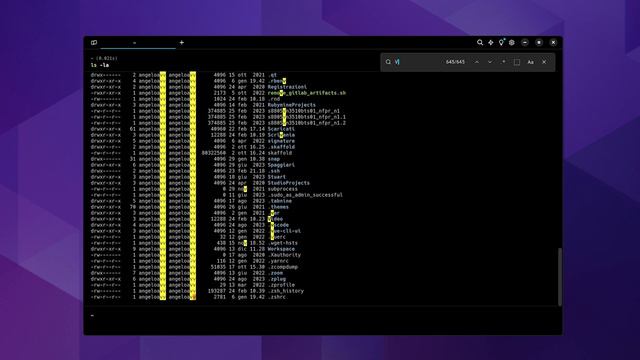Click the .skaffold directory entry
This screenshot has width=640, height=360.
281,147
